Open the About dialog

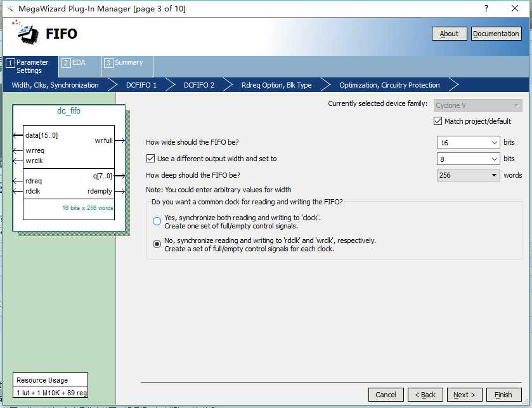(449, 34)
